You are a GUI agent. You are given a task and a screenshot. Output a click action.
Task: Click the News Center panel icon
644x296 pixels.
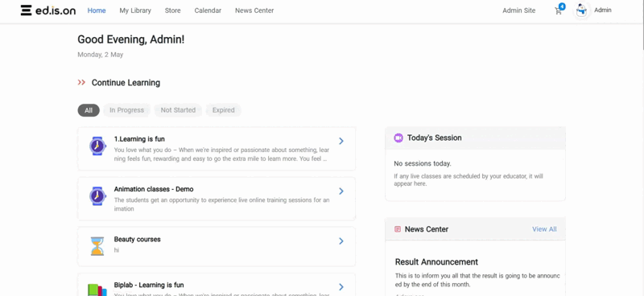(398, 229)
